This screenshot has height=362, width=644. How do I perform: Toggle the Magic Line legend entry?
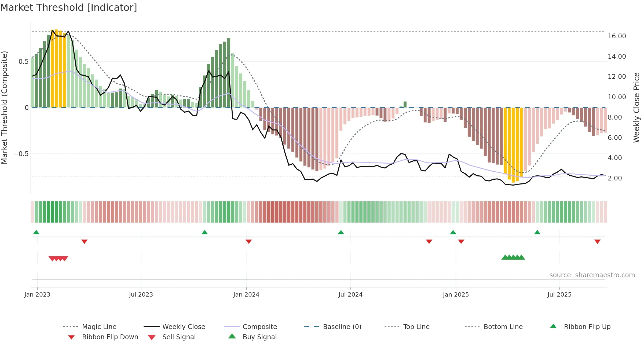(90, 327)
